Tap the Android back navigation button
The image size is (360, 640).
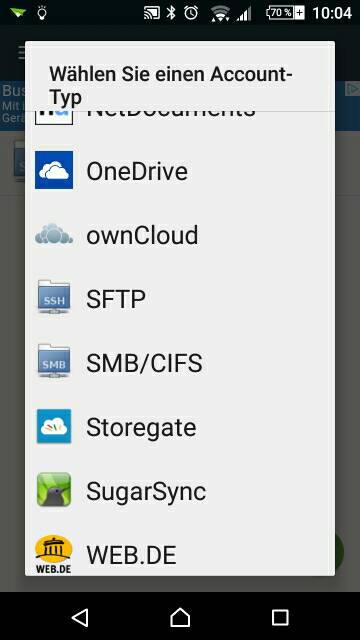coord(80,617)
